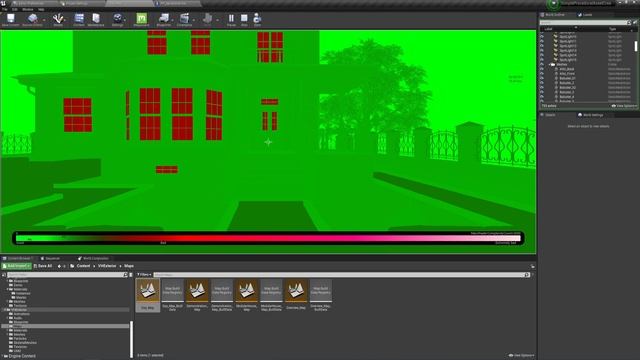
Task: Open the Filters dropdown in Content Browser
Action: (144, 275)
